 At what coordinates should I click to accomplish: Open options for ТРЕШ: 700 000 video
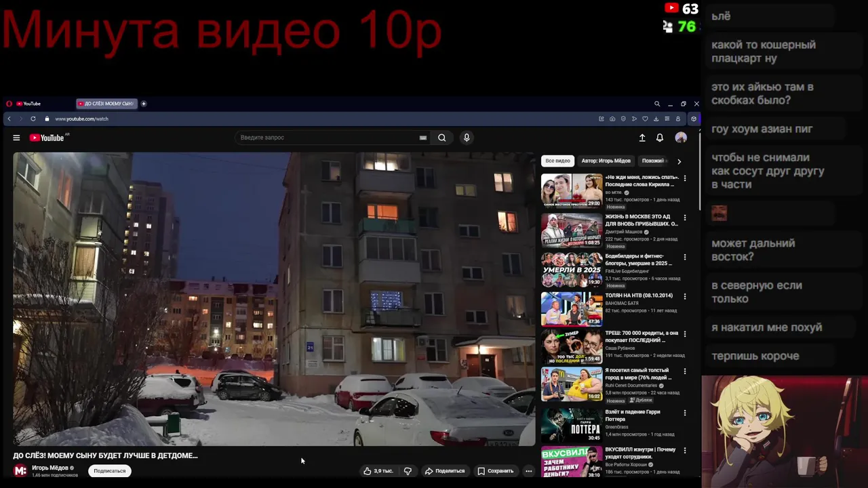tap(685, 333)
